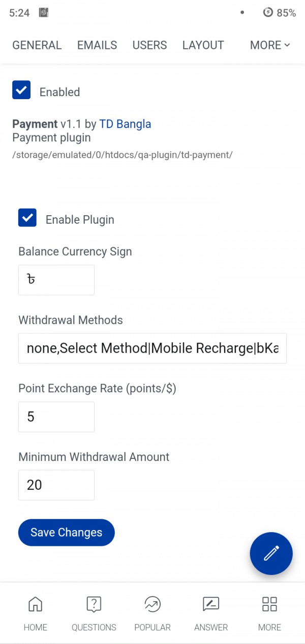Open the Popular trending icon
The width and height of the screenshot is (305, 644).
click(152, 604)
